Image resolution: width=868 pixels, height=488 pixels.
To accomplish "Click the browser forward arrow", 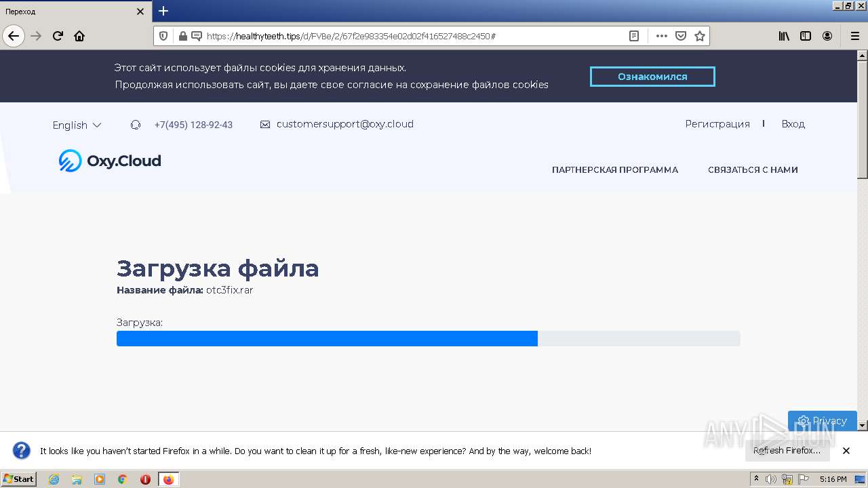I will click(x=37, y=36).
